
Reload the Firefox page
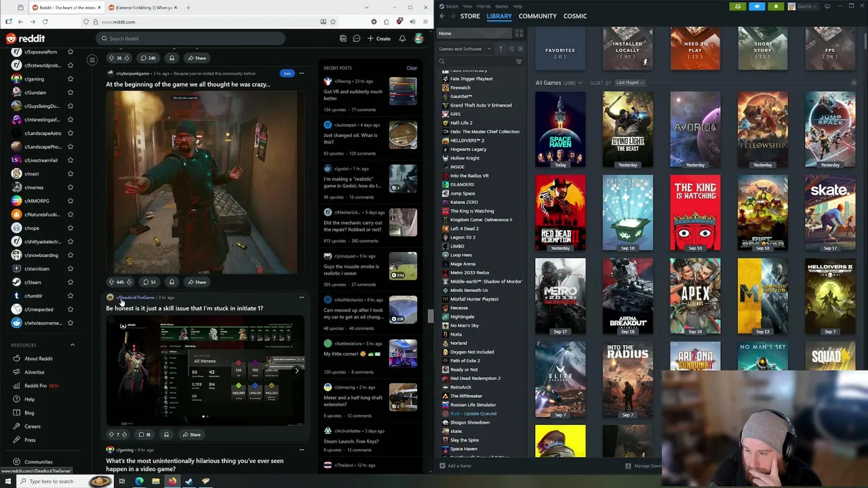pos(45,22)
